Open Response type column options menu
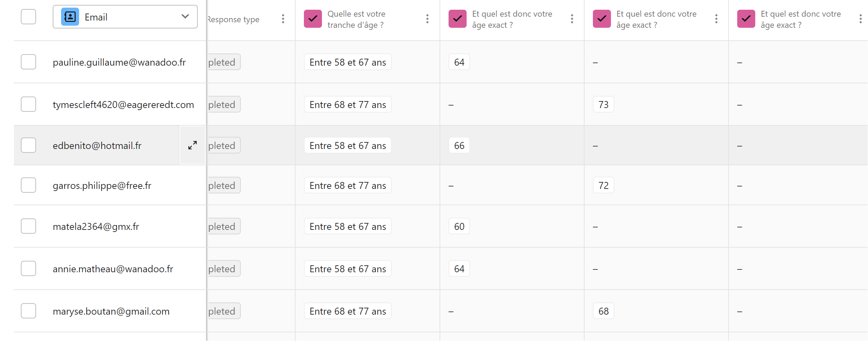The image size is (868, 341). 283,19
